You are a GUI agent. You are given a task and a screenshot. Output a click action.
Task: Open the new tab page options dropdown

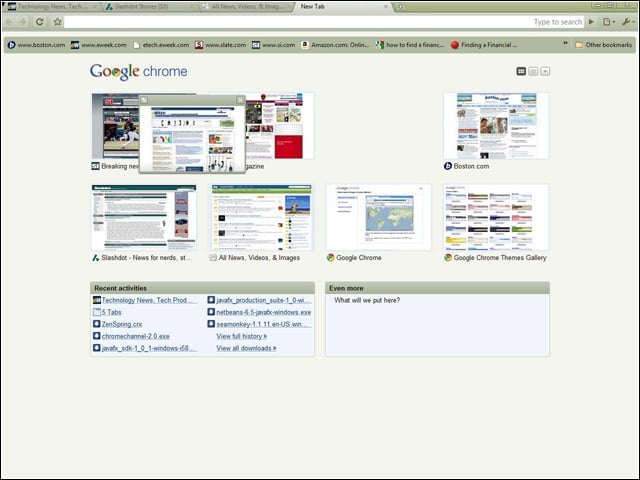coord(545,71)
